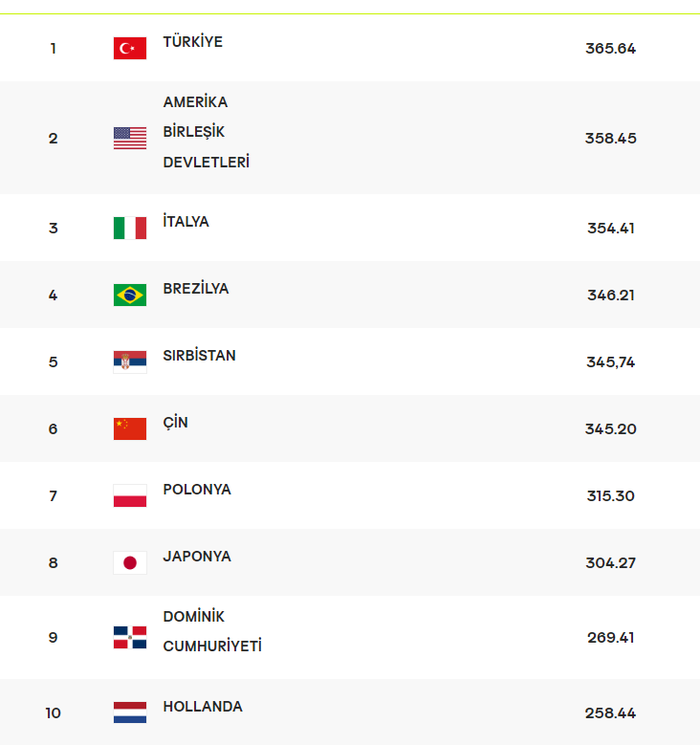Image resolution: width=700 pixels, height=745 pixels.
Task: Click the POLONYA country name
Action: coord(197,490)
